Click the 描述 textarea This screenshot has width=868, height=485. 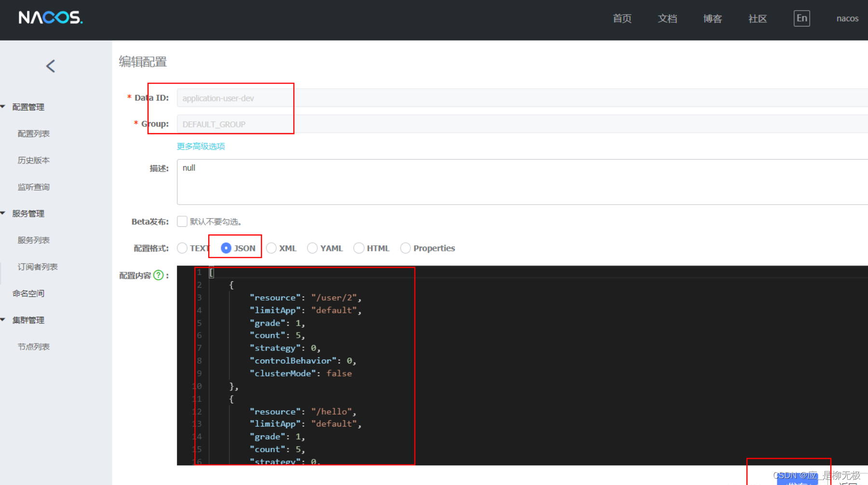[x=522, y=182]
